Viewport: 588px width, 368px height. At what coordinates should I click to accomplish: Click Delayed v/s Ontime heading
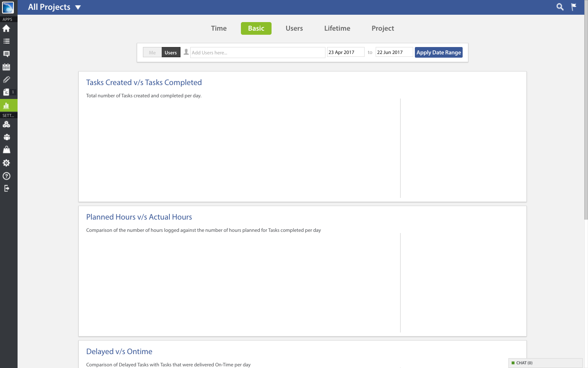tap(119, 352)
